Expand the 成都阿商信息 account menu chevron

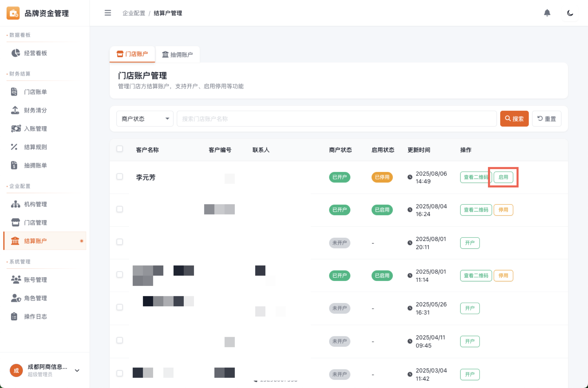tap(77, 370)
